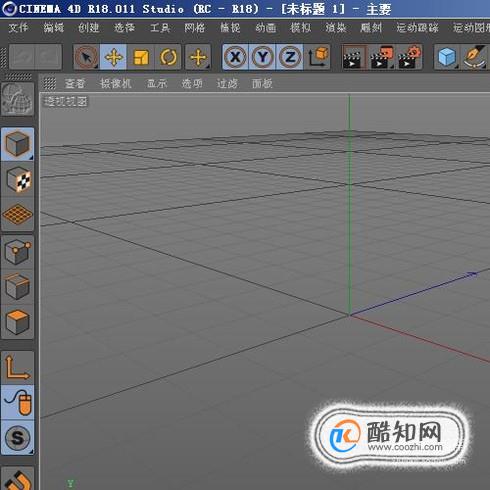Open the viewport 选项 menu

[192, 83]
